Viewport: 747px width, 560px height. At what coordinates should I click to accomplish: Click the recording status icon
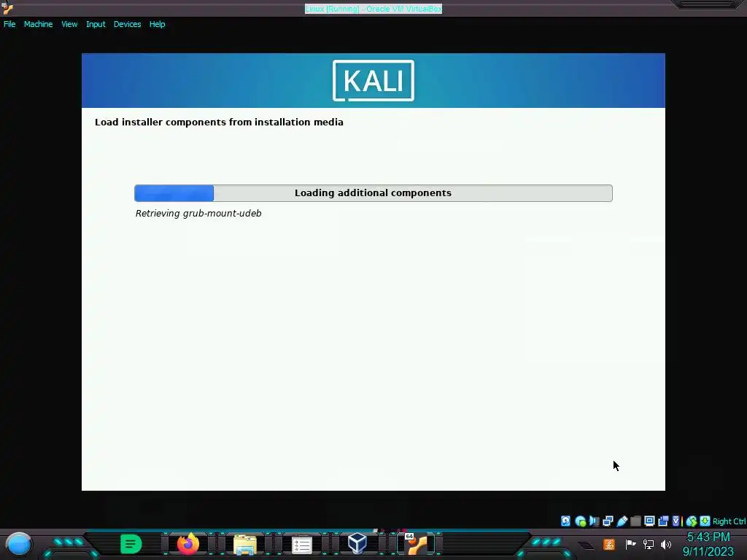coord(663,521)
